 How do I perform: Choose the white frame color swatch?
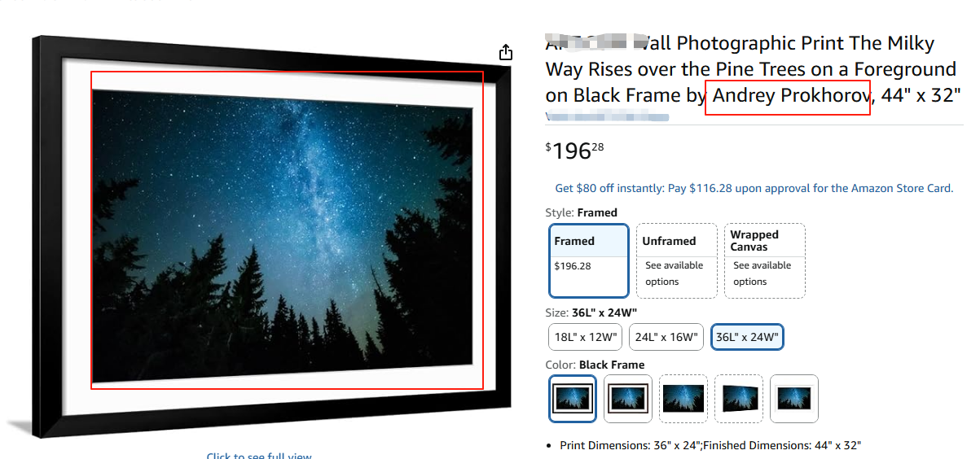coord(794,398)
